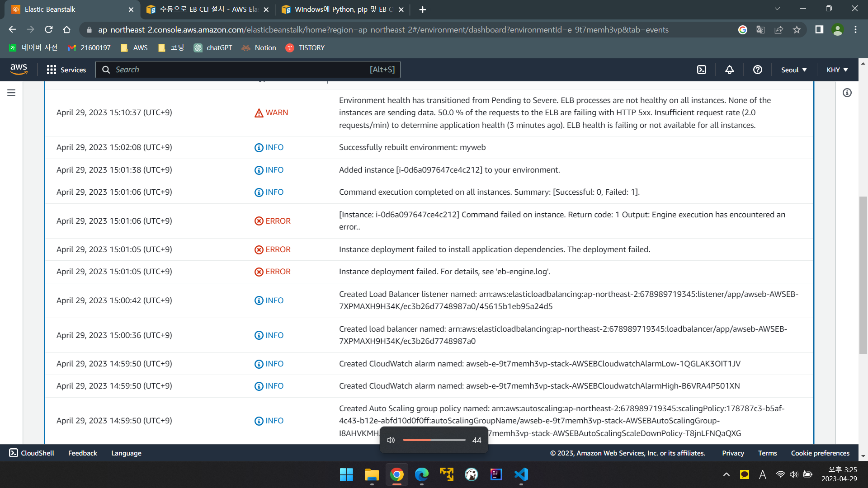Go to browser home page
Viewport: 868px width, 488px height.
[x=66, y=29]
